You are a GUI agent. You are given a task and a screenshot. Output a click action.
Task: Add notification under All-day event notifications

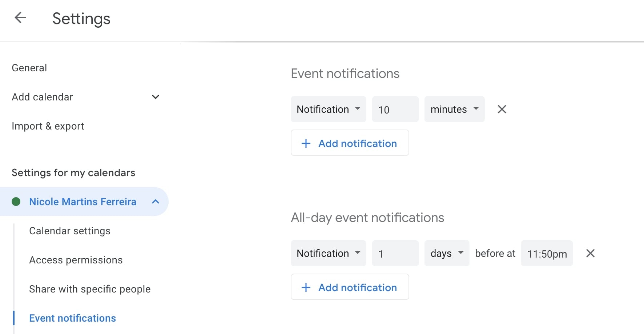click(350, 287)
